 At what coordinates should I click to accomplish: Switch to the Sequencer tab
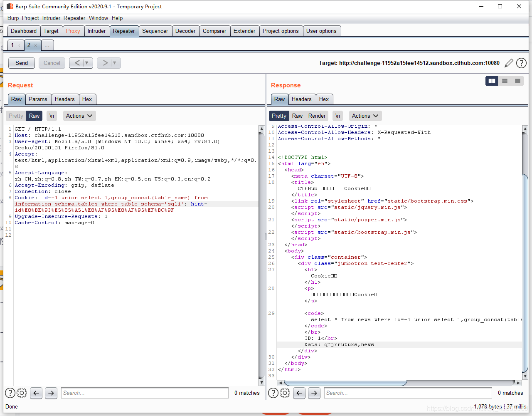pyautogui.click(x=155, y=31)
